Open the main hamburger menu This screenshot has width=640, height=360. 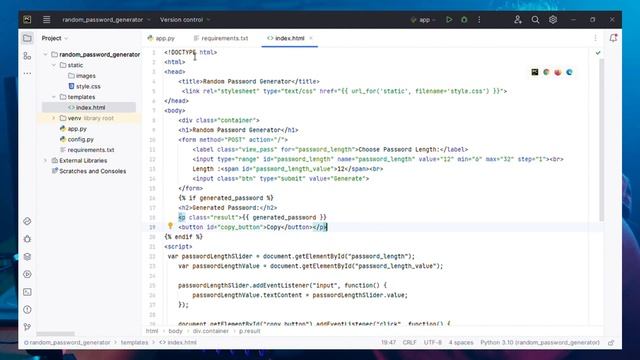(x=47, y=20)
